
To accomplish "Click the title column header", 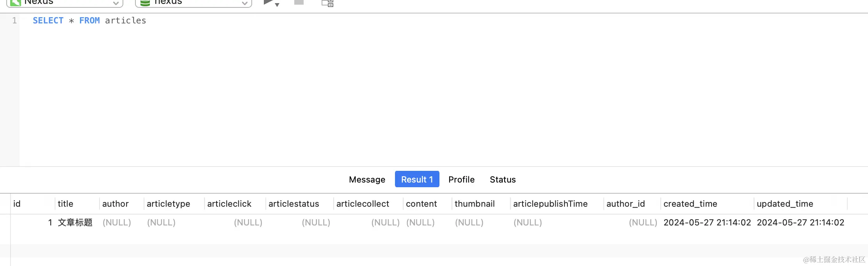I will (66, 204).
